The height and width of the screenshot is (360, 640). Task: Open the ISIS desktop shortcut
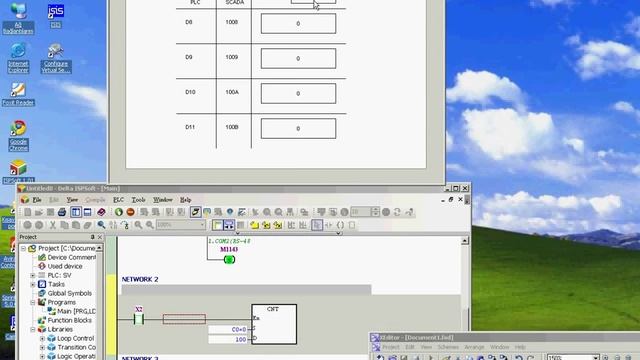(56, 16)
